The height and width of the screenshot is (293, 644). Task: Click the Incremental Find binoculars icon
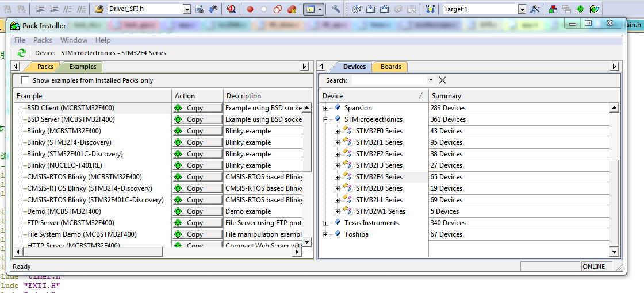click(213, 9)
